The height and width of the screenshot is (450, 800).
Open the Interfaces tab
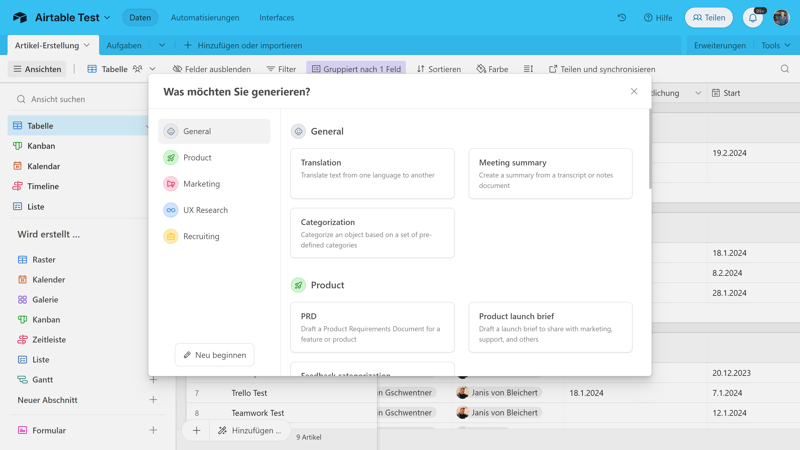pyautogui.click(x=277, y=18)
